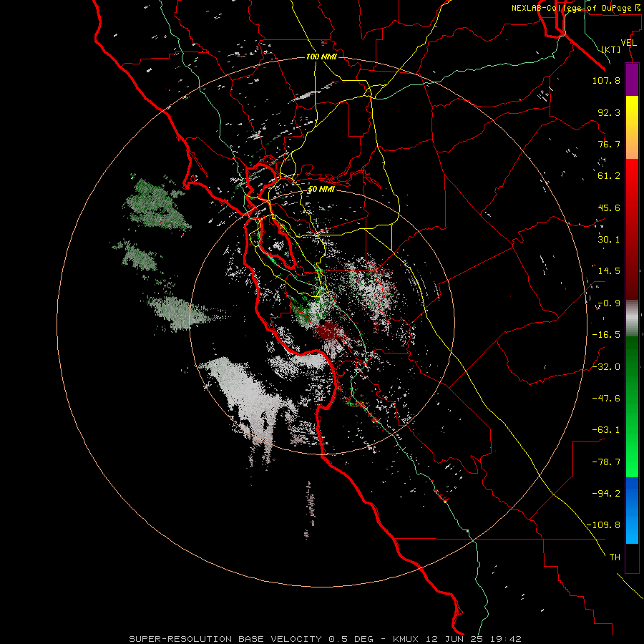The image size is (644, 644).
Task: Click the -47.6 velocity scale value
Action: (x=606, y=399)
